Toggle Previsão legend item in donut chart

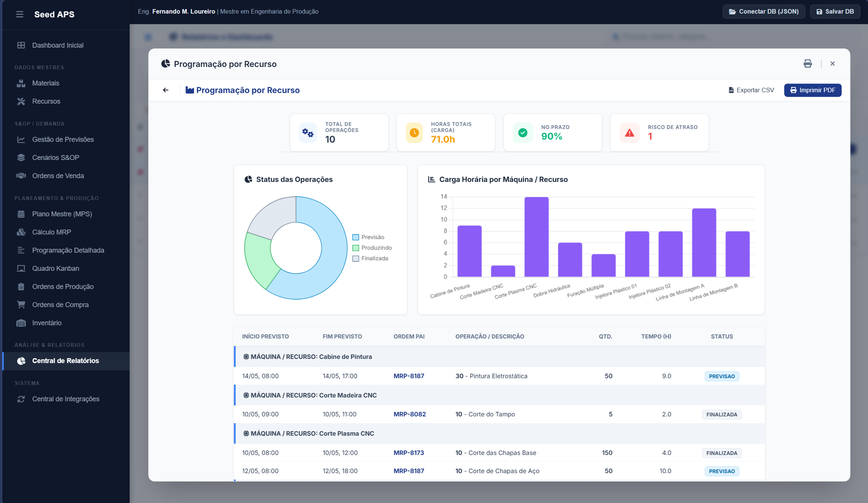coord(368,237)
